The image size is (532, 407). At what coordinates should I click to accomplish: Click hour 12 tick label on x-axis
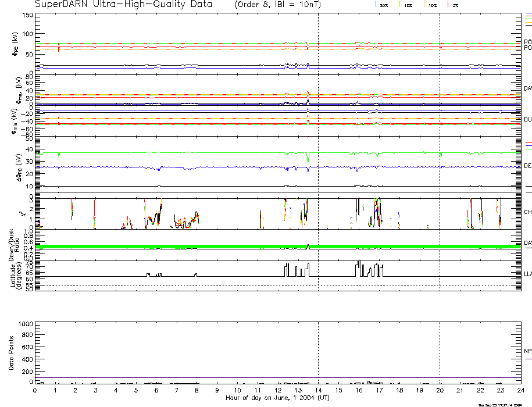[278, 390]
